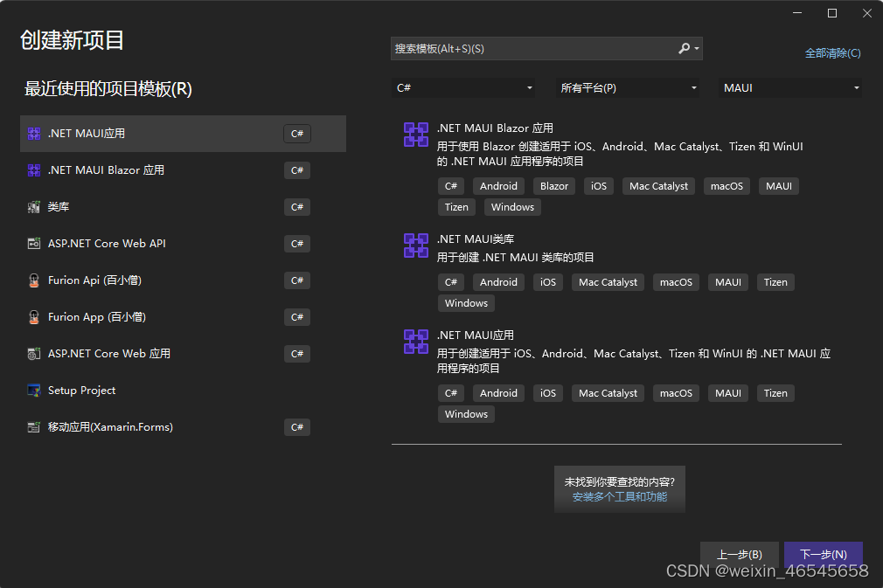
Task: Click the .NET MAUI Blazor 应用 icon in recent list
Action: coord(34,169)
